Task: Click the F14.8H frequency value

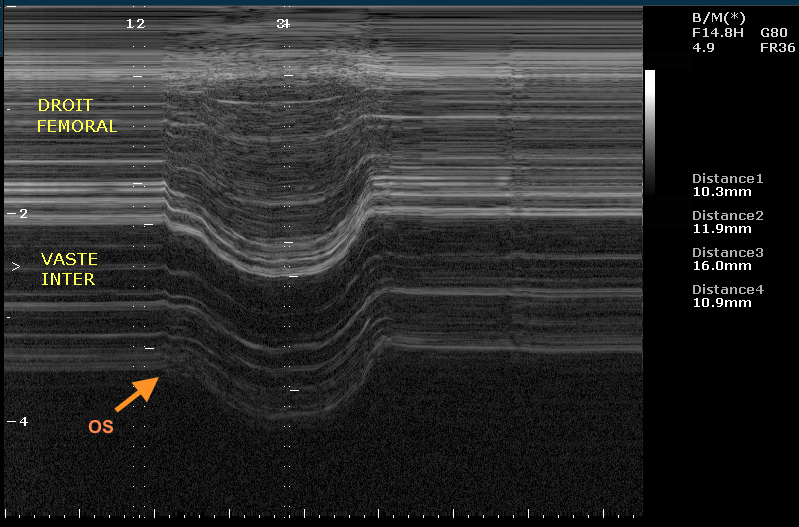Action: (x=717, y=33)
